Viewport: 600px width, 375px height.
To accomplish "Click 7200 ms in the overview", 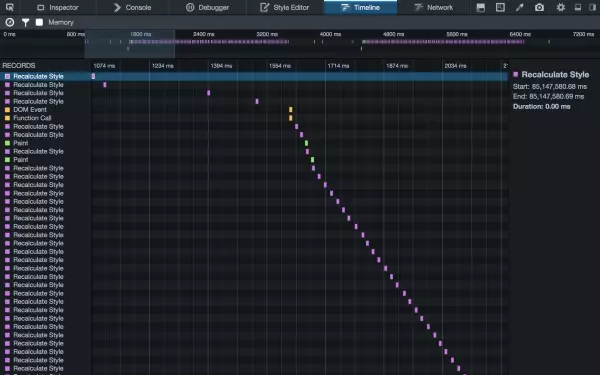I will point(584,34).
